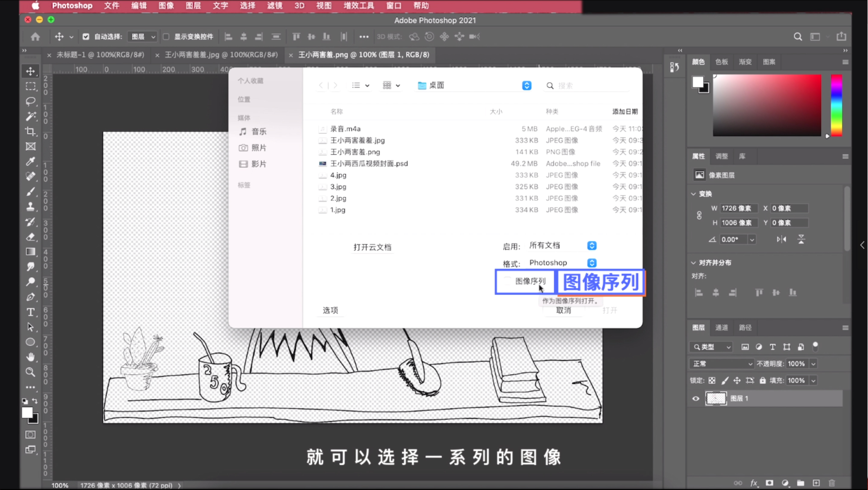Click the 取消 button in the dialog

[x=563, y=310]
